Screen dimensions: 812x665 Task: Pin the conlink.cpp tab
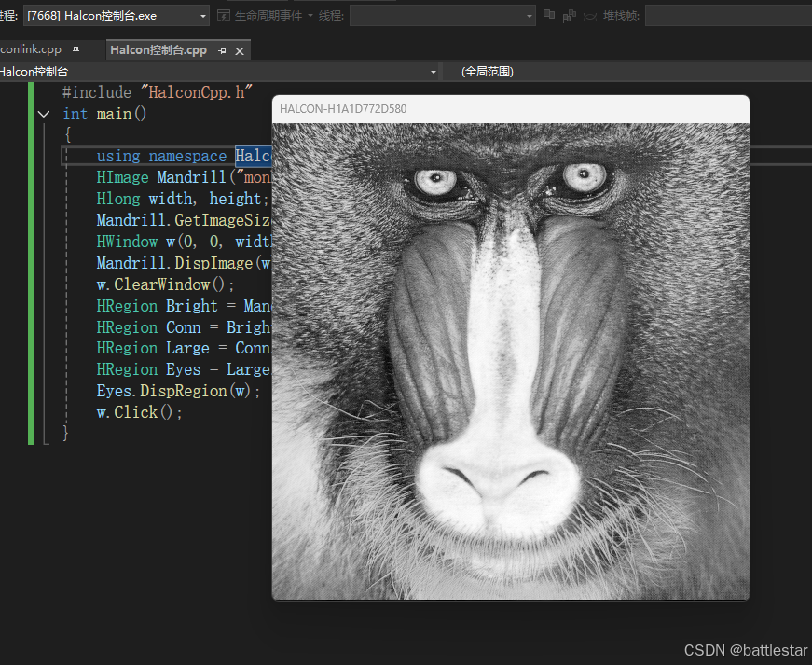click(76, 50)
